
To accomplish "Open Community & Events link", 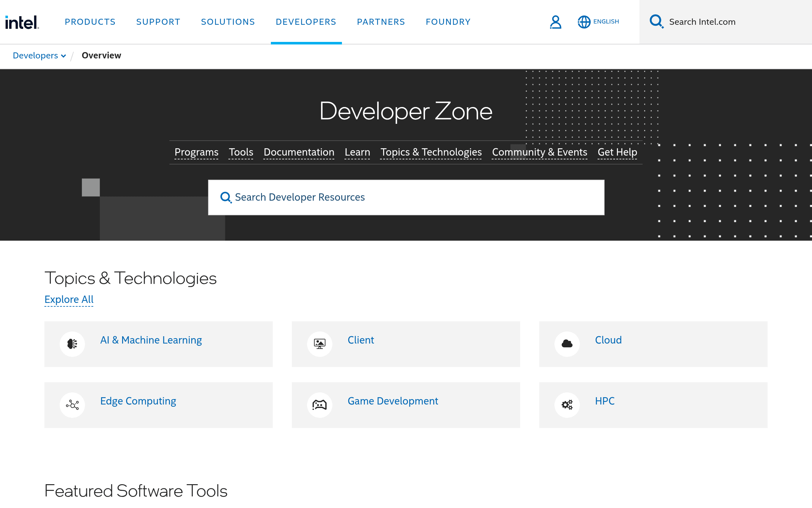I will pos(540,152).
